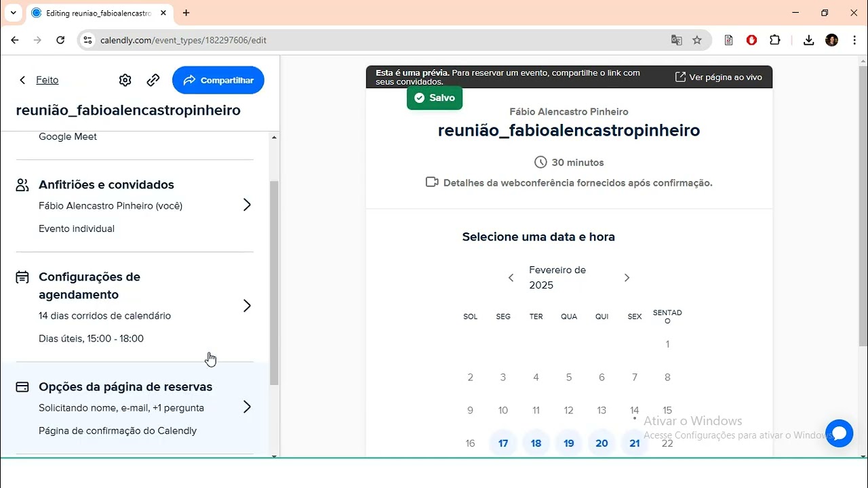Translate page with Google Translate icon
Viewport: 868px width, 488px height.
[676, 40]
